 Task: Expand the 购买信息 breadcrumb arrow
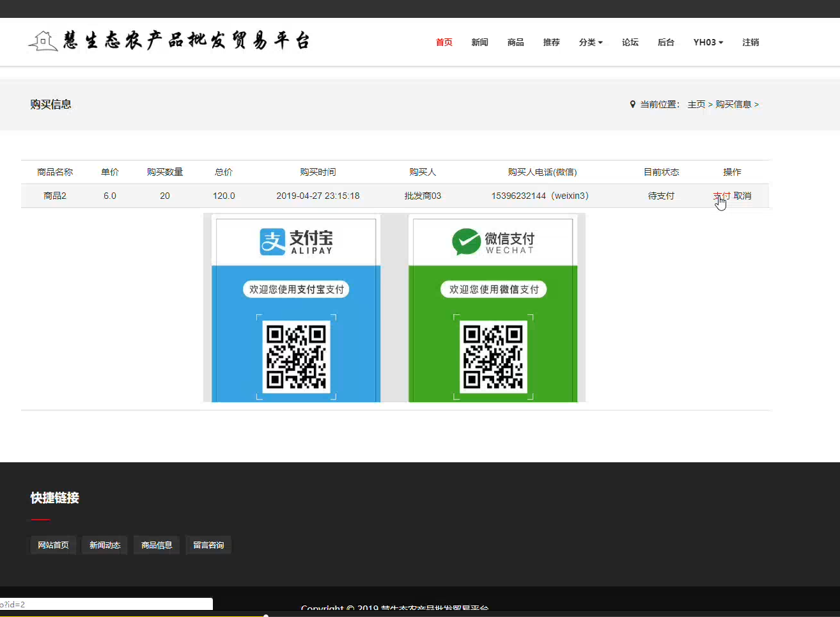click(x=757, y=104)
